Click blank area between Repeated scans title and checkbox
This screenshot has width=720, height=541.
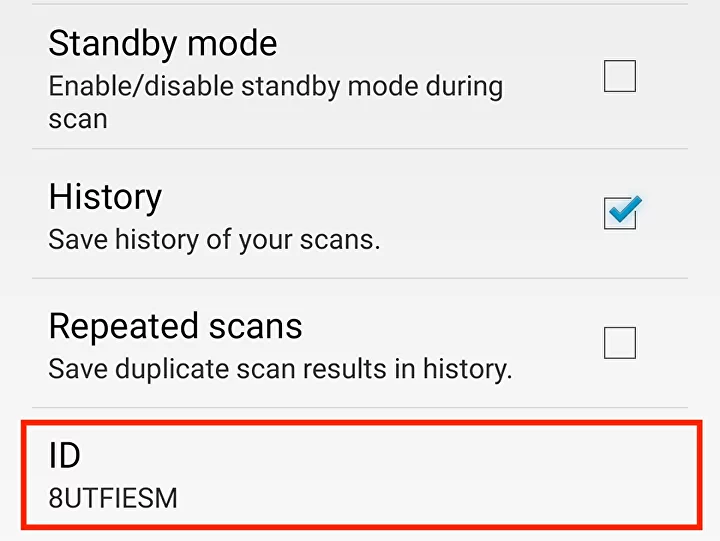450,326
